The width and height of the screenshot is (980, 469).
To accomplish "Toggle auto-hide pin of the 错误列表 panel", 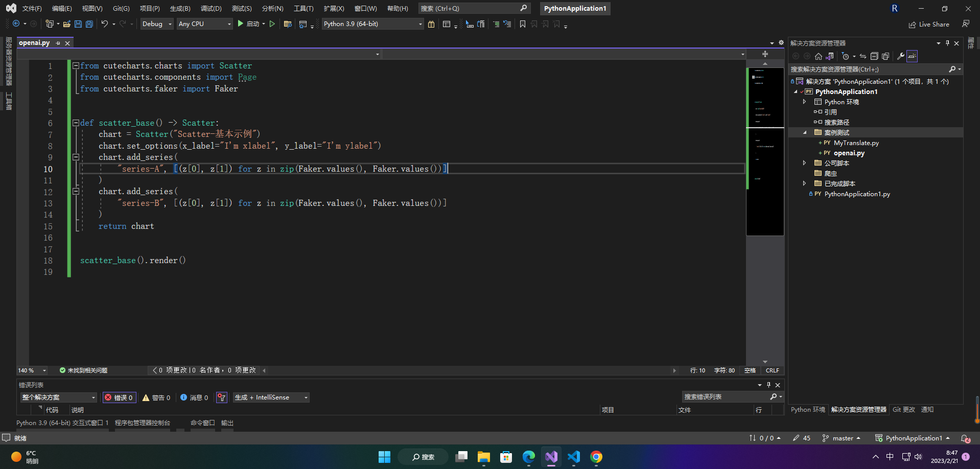I will click(768, 385).
